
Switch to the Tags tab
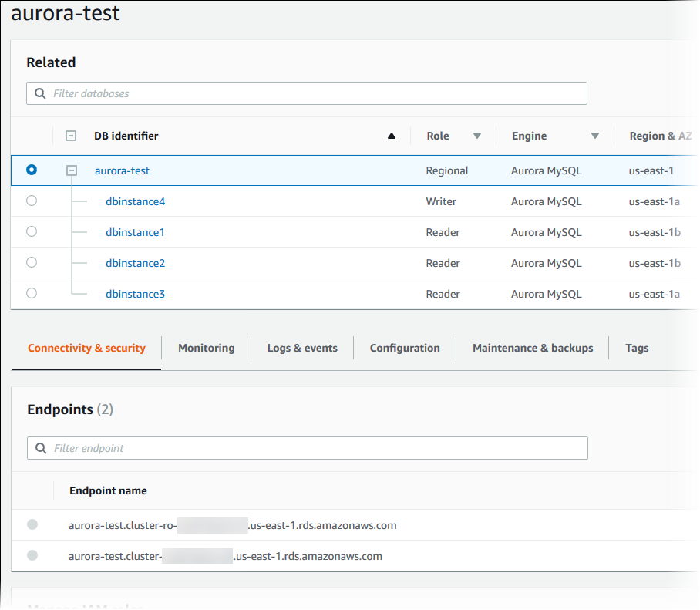pos(637,348)
